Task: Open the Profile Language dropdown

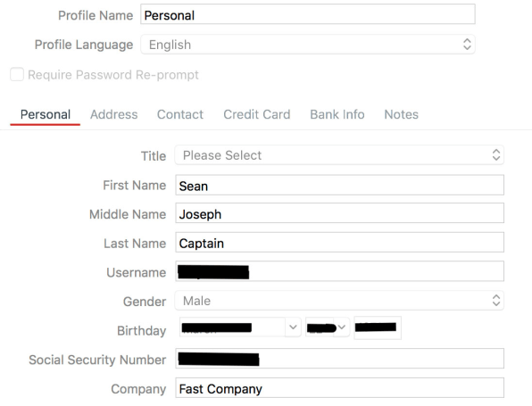Action: click(x=308, y=45)
